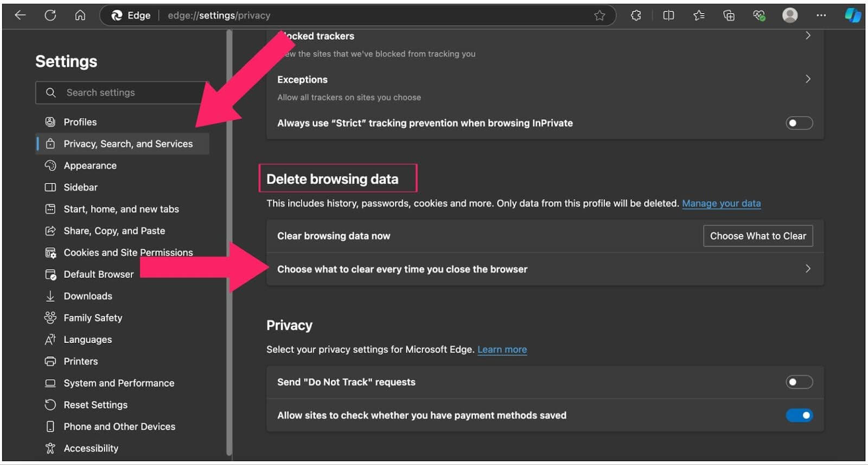Open the Extensions puzzle icon

[x=636, y=15]
